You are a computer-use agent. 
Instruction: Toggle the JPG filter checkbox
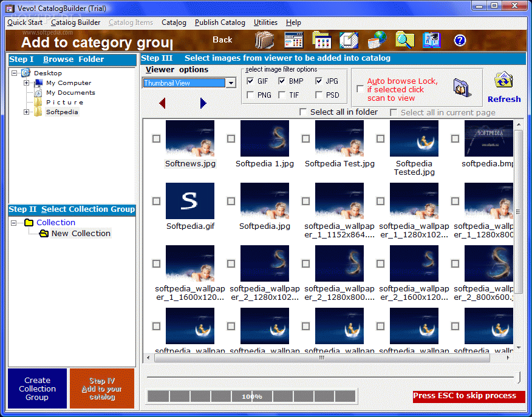pos(319,81)
